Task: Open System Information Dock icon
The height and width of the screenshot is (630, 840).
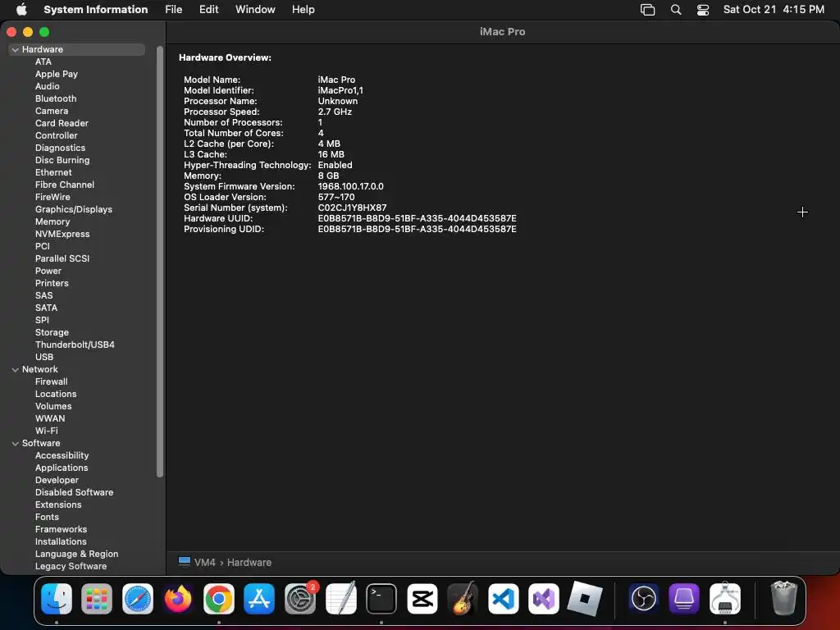Action: [725, 598]
